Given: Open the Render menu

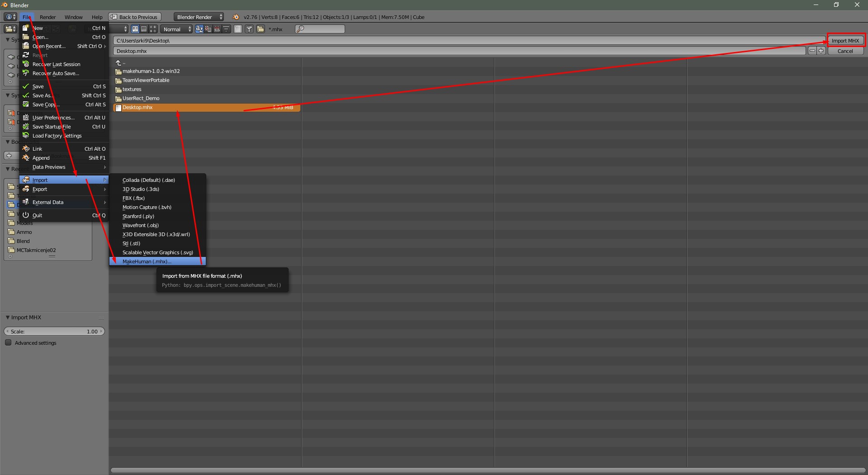Looking at the screenshot, I should (47, 17).
